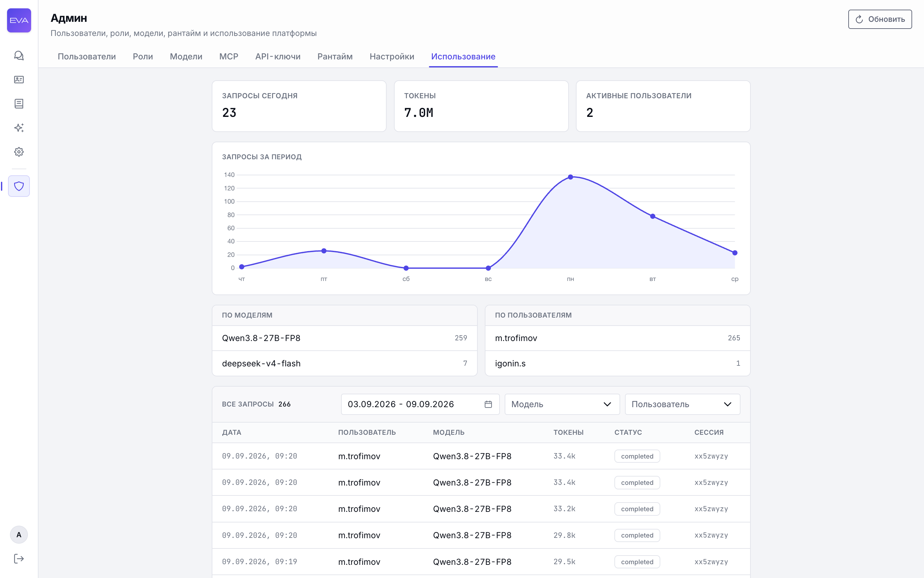This screenshot has height=578, width=924.
Task: Select the Использование tab
Action: [x=463, y=57]
